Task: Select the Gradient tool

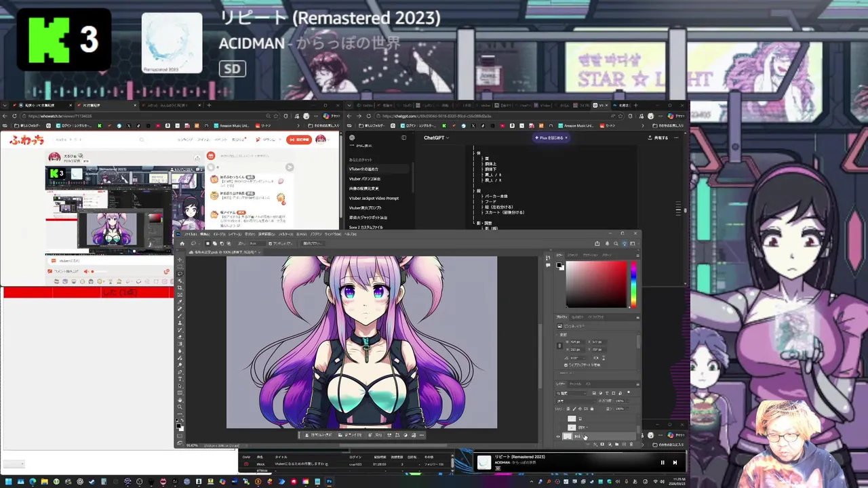Action: tap(180, 344)
